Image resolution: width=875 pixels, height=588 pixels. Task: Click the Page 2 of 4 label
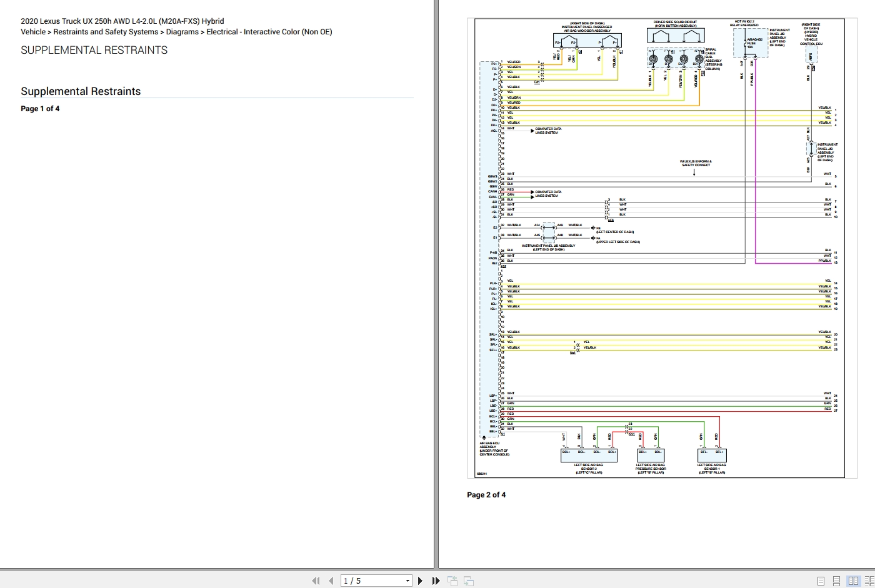point(486,495)
